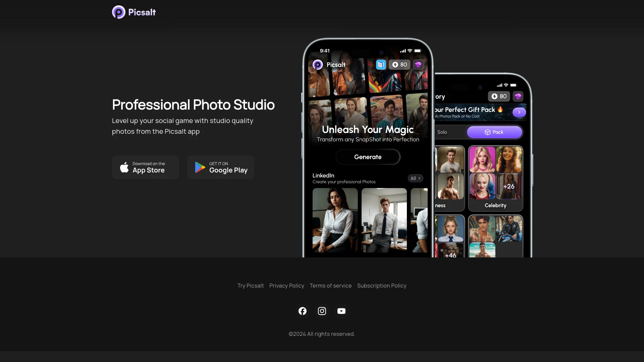
Task: Click the purple arrow on Gift Pack banner
Action: (519, 112)
